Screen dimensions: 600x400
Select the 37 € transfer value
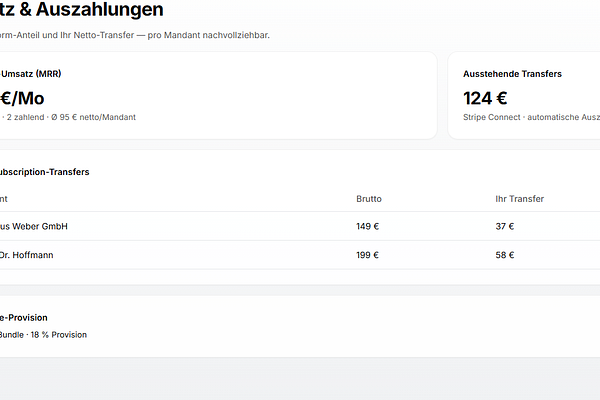tap(505, 226)
